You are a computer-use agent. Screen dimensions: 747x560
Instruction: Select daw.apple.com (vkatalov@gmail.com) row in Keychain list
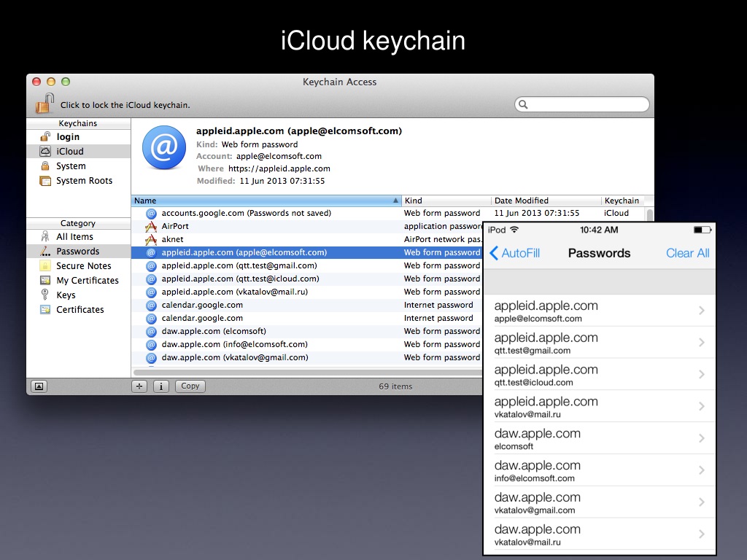[307, 357]
